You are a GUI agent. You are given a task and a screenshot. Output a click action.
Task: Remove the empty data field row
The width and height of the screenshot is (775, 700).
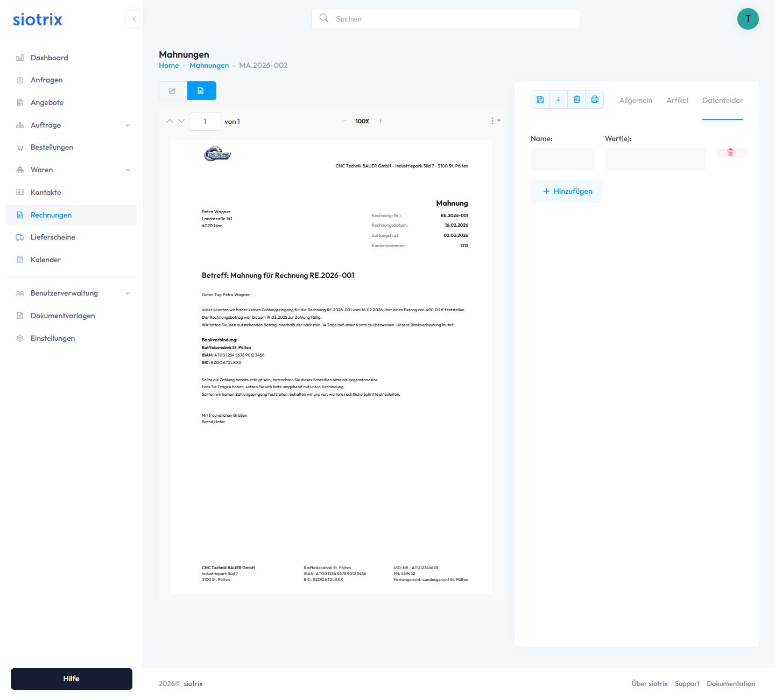pyautogui.click(x=731, y=153)
